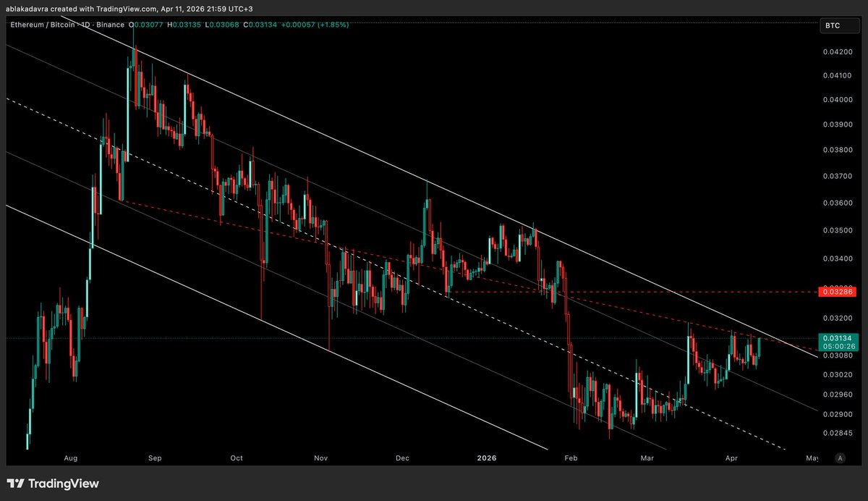Click the Feb label on time axis
This screenshot has width=868, height=501.
[x=571, y=458]
